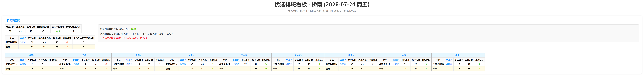Viewport: 644px width, 76px height.
Task: Click @陈前 in the 小队 summary table
Action: coord(22,42)
